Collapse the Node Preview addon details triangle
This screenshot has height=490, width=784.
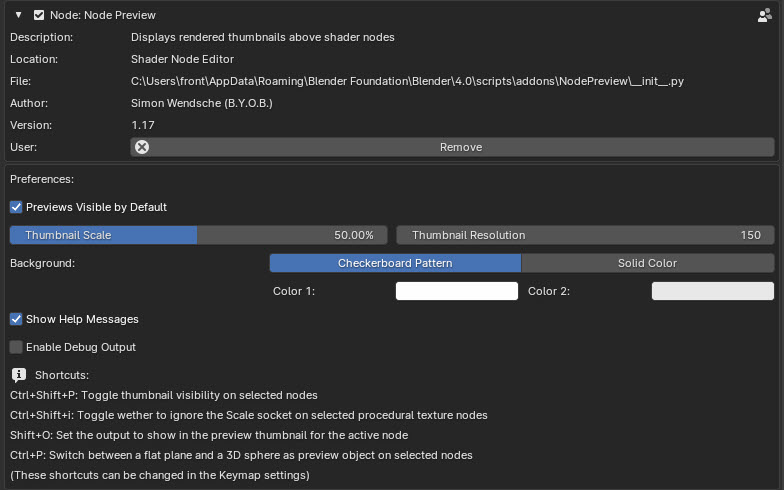[x=18, y=15]
